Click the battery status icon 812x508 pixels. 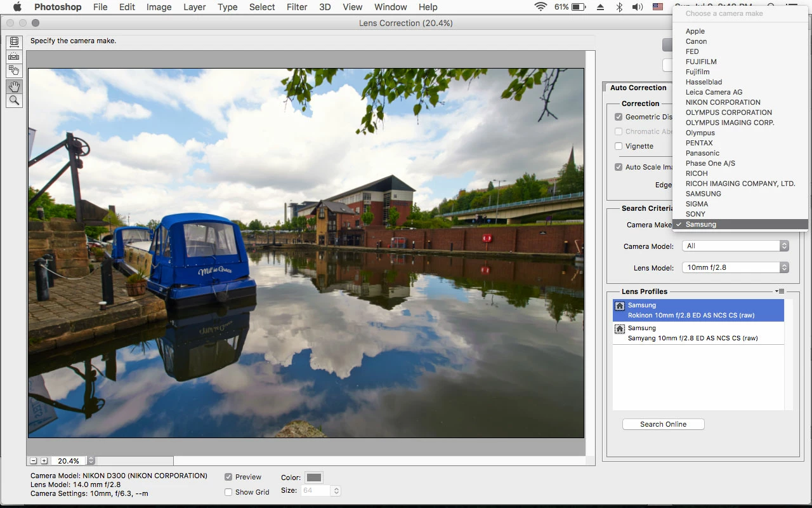pyautogui.click(x=579, y=7)
